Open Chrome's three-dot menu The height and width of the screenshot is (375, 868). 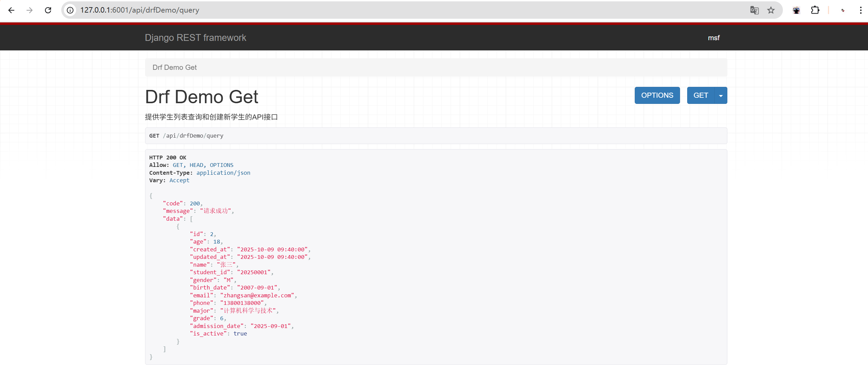(x=861, y=10)
